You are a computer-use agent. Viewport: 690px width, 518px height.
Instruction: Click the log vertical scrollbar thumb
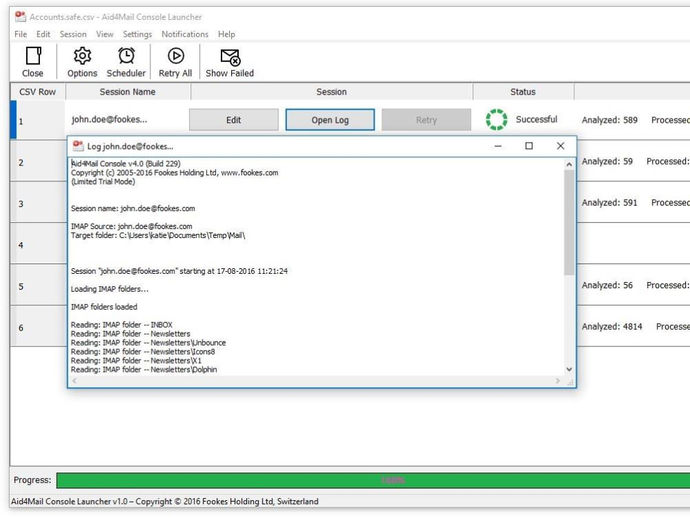coord(569,222)
